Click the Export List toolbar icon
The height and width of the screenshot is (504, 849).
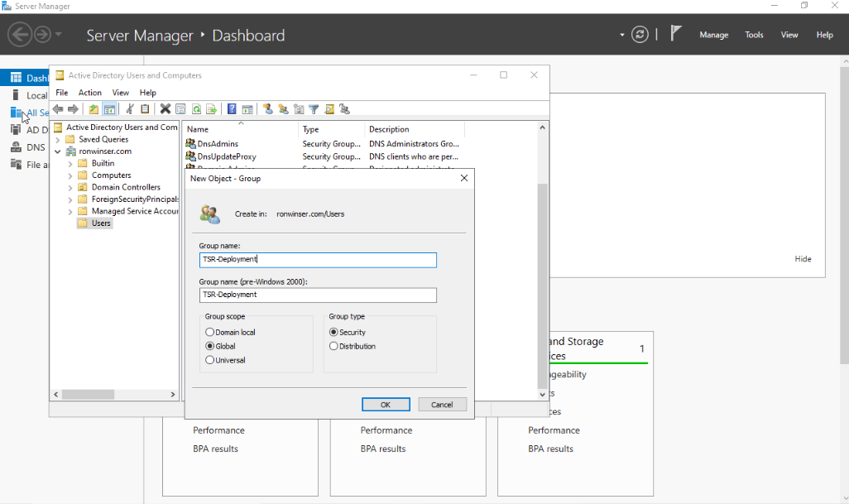[x=211, y=109]
